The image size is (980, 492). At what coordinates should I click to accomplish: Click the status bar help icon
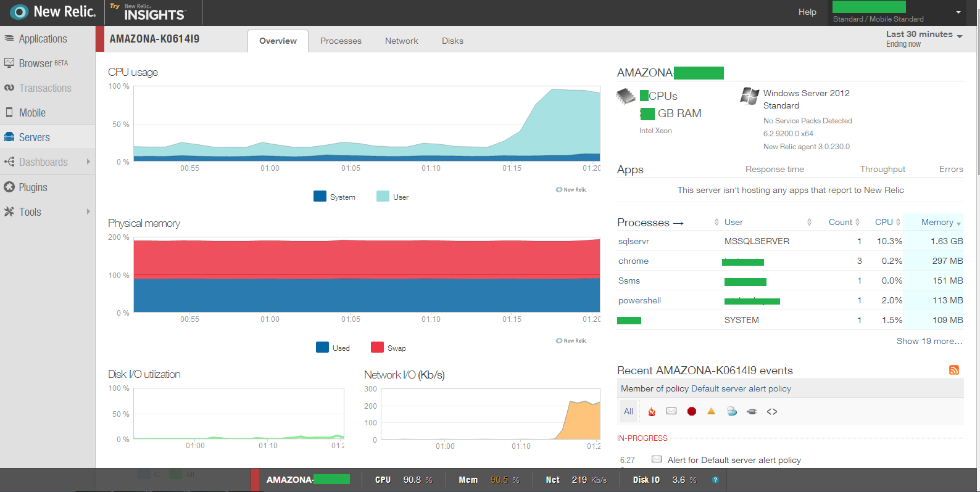pos(715,480)
